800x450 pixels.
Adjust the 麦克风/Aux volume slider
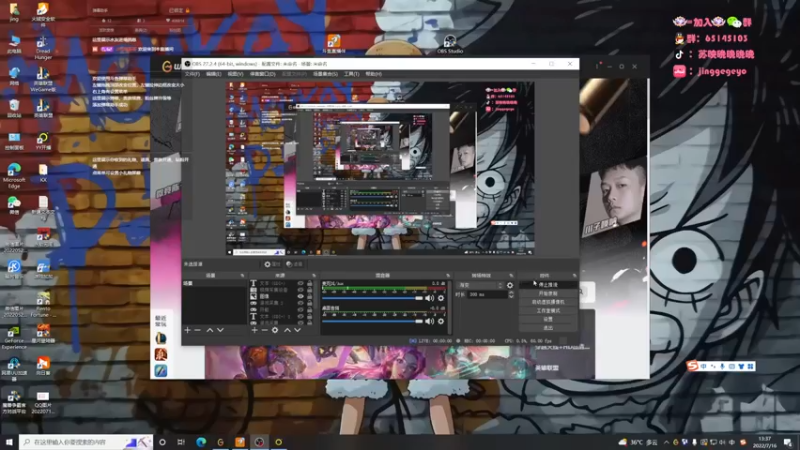[372, 298]
